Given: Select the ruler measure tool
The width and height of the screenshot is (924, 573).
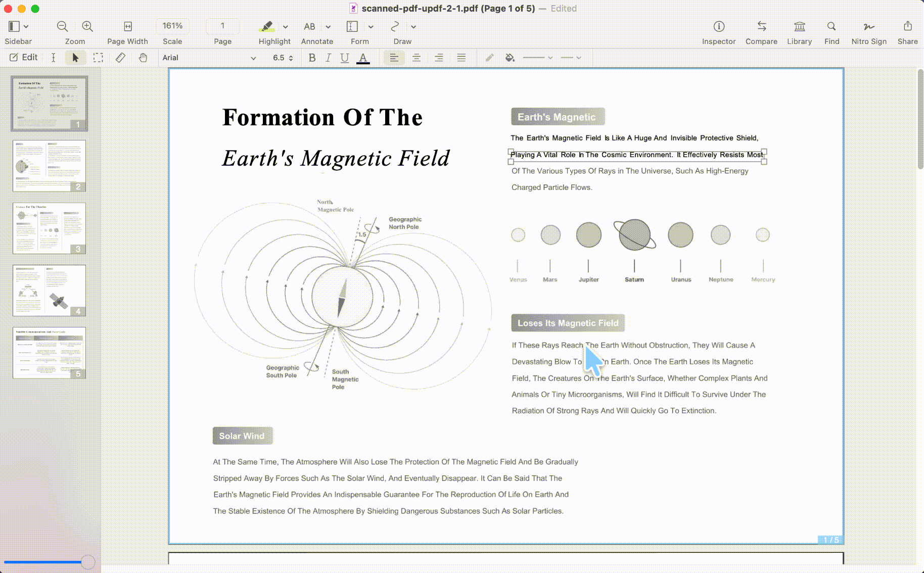Looking at the screenshot, I should coord(120,58).
